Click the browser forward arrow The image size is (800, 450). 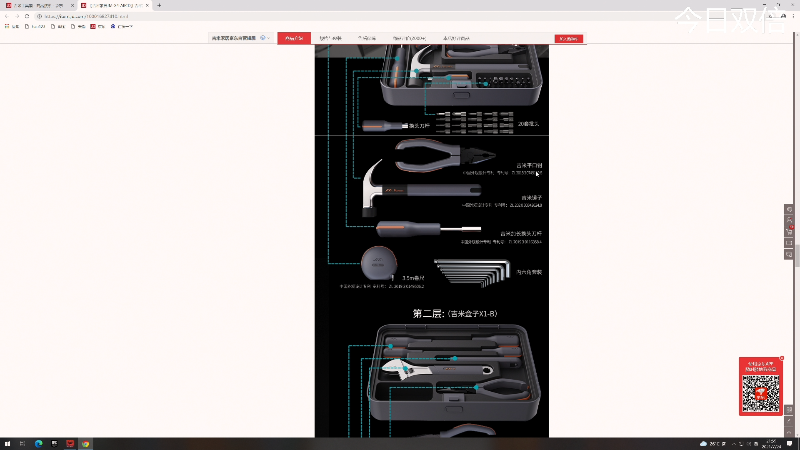click(x=17, y=16)
